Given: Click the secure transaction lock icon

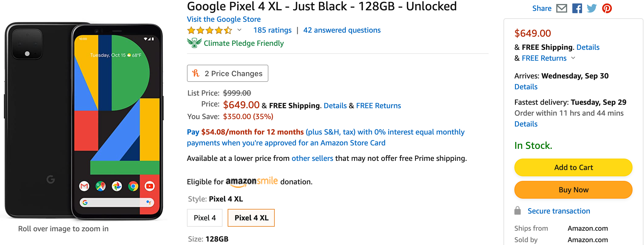Looking at the screenshot, I should [x=517, y=210].
